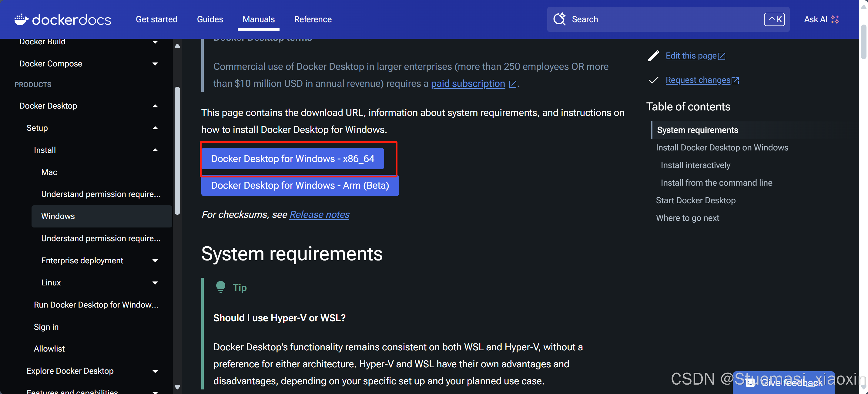Viewport: 868px width, 394px height.
Task: Expand the Enterprise deployment section
Action: [155, 261]
